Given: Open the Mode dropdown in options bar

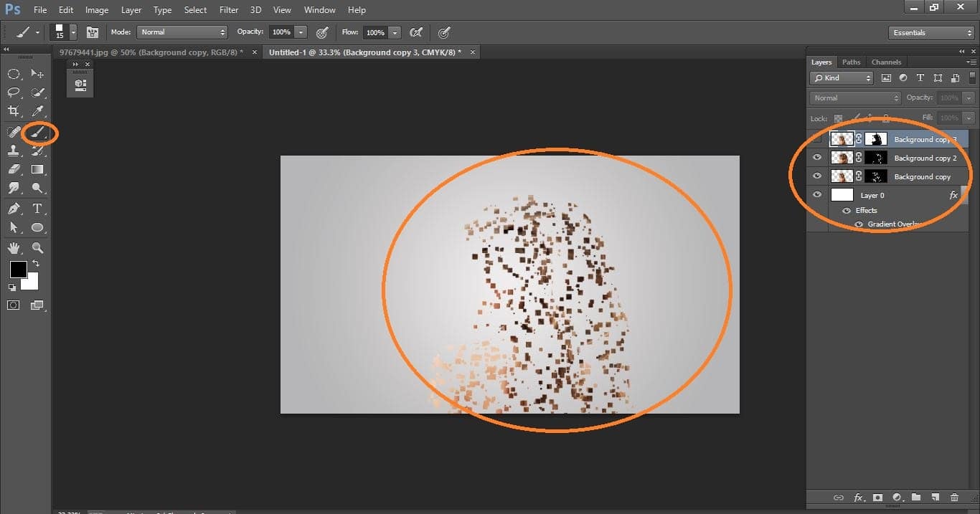Looking at the screenshot, I should pyautogui.click(x=182, y=32).
